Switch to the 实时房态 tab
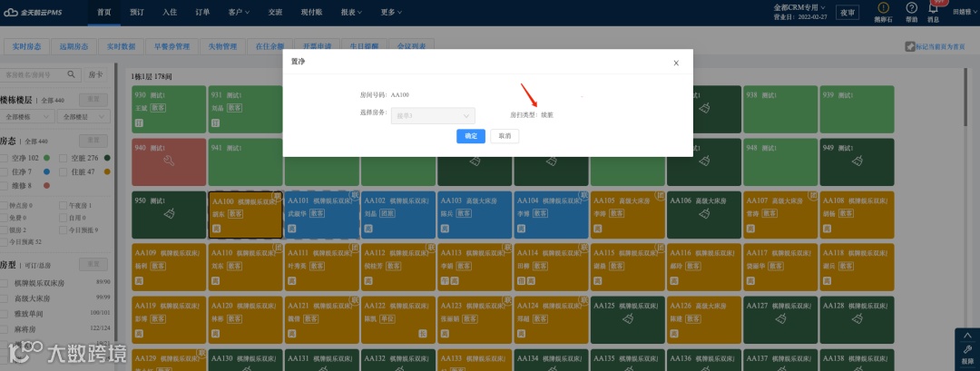 [x=26, y=46]
